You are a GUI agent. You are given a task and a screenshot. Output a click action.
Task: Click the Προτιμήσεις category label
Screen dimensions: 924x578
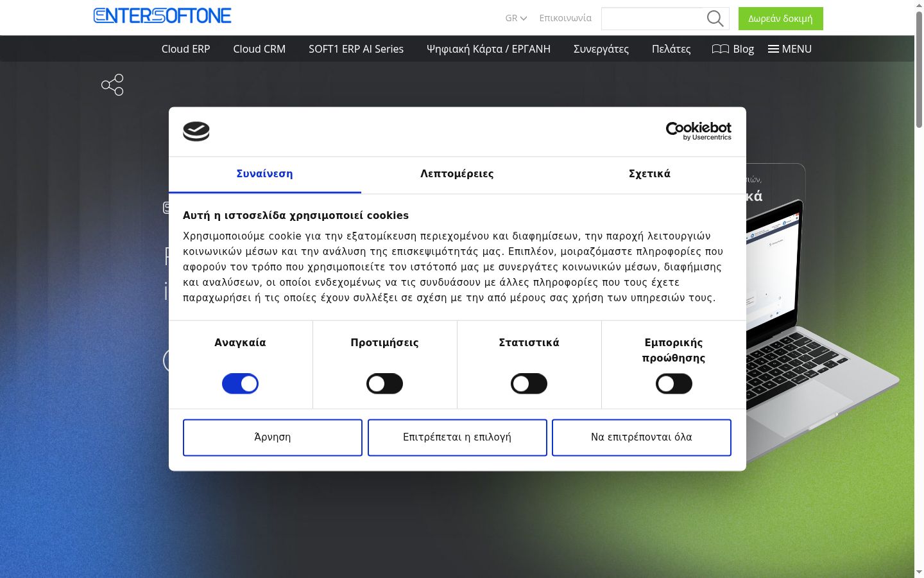click(384, 342)
